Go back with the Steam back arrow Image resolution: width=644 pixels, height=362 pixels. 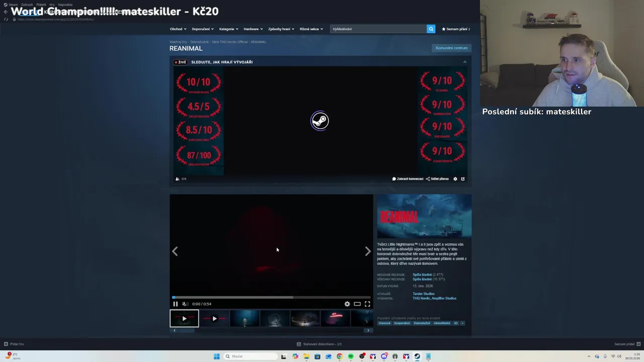coord(6,12)
